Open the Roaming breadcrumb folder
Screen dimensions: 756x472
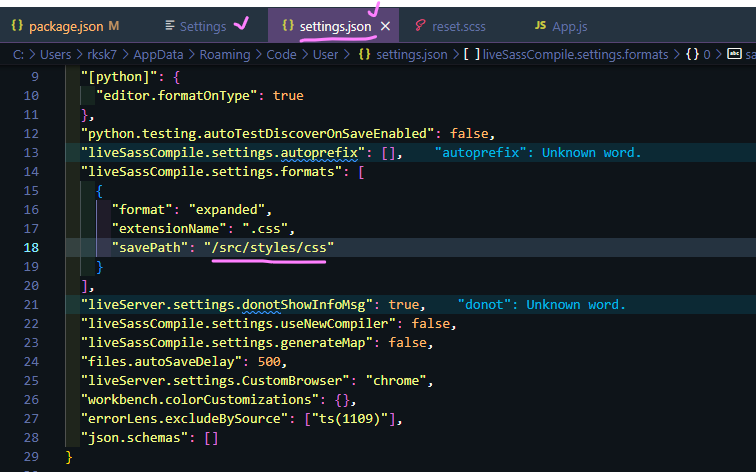point(225,54)
